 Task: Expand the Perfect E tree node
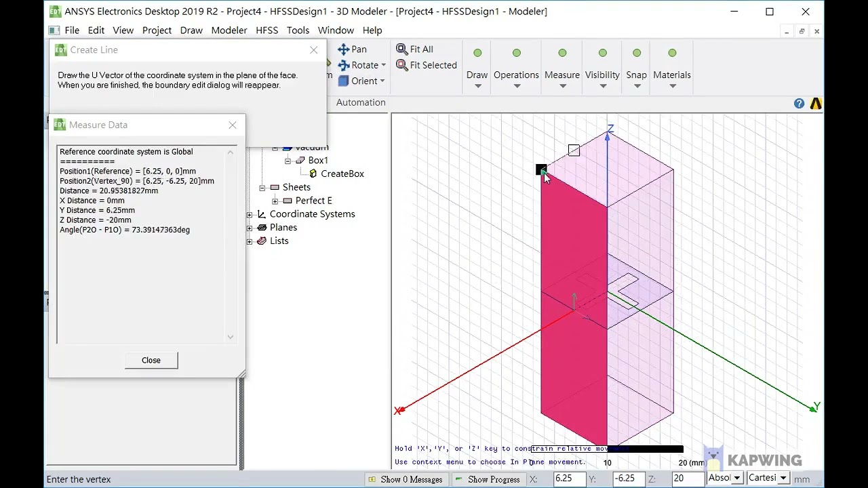pos(275,201)
